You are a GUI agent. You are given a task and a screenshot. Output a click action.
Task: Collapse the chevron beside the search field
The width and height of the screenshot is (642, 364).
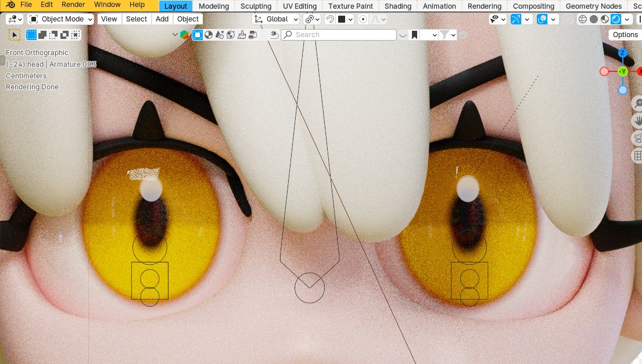pyautogui.click(x=403, y=35)
